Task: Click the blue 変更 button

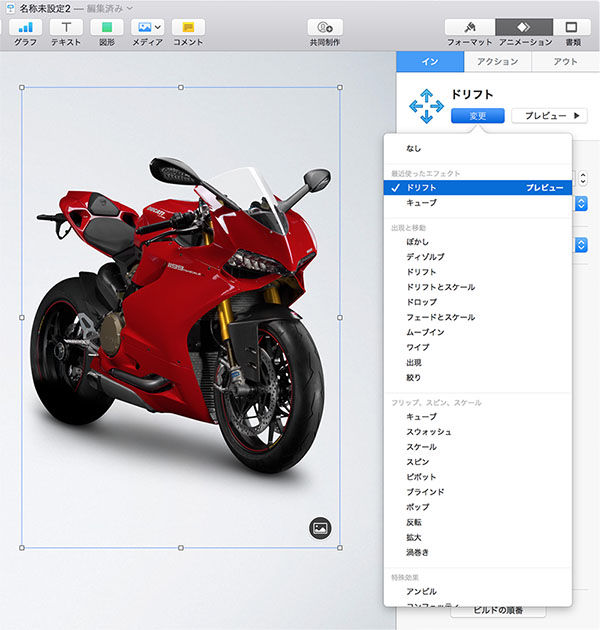Action: (x=478, y=116)
